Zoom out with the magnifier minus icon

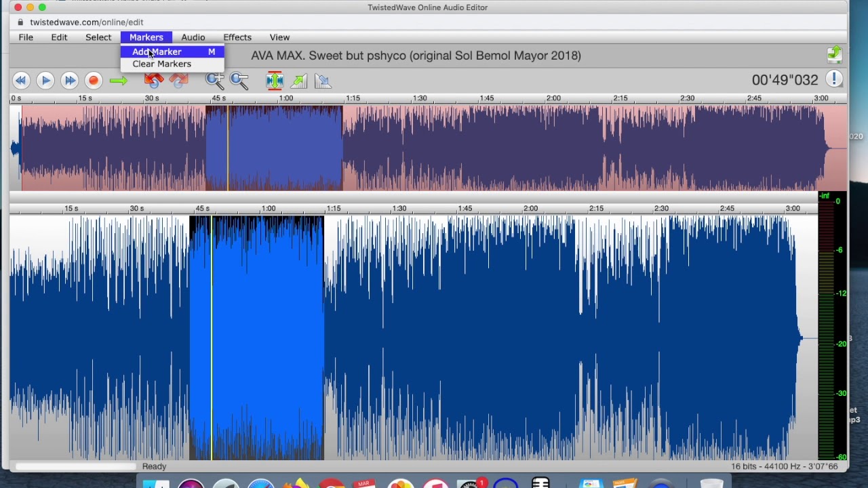point(239,81)
